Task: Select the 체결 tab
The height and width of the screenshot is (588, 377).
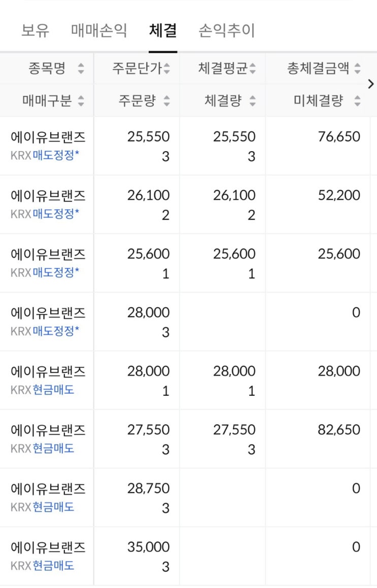Action: 163,31
